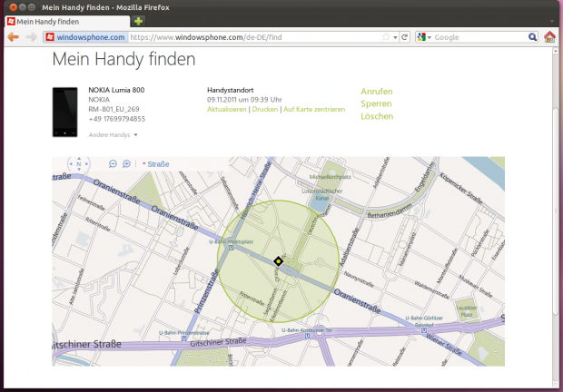Viewport: 563px width, 392px height.
Task: Bookmark this page with the star icon
Action: (x=385, y=37)
